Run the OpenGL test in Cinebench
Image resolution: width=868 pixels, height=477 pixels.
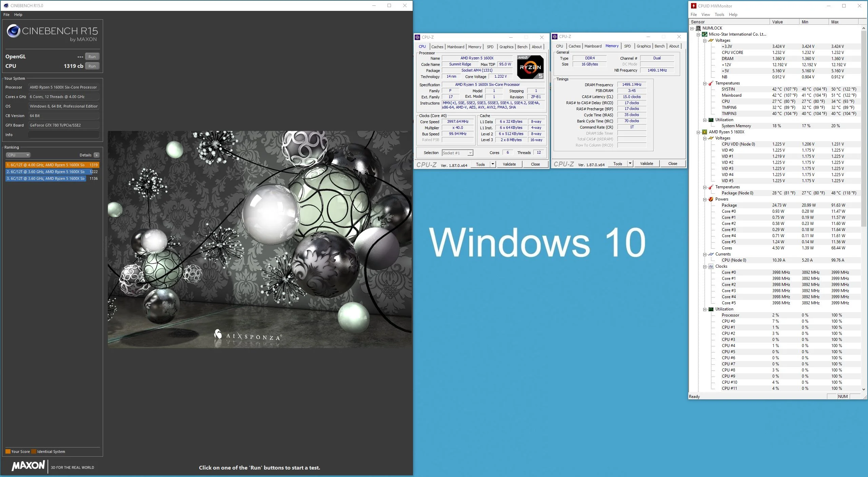click(92, 57)
